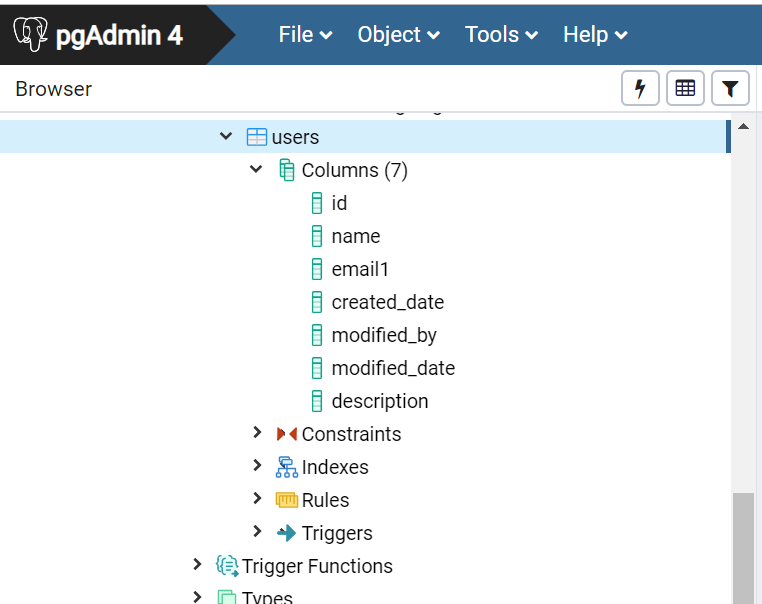The image size is (762, 604).
Task: Click the name column icon
Action: [317, 236]
